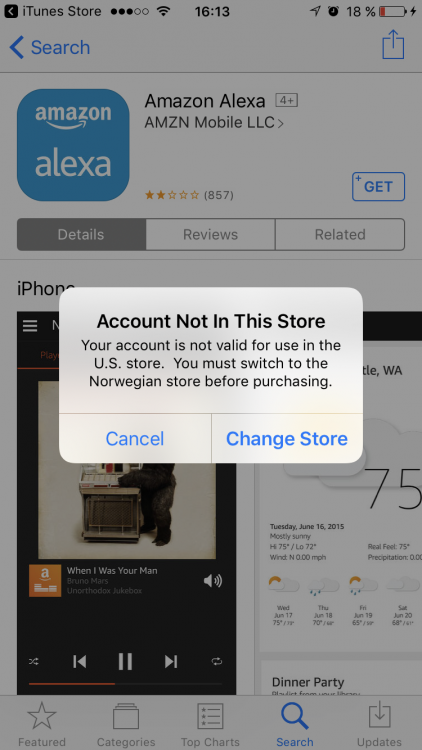Tap Cancel in the store alert
422x750 pixels.
pyautogui.click(x=135, y=439)
